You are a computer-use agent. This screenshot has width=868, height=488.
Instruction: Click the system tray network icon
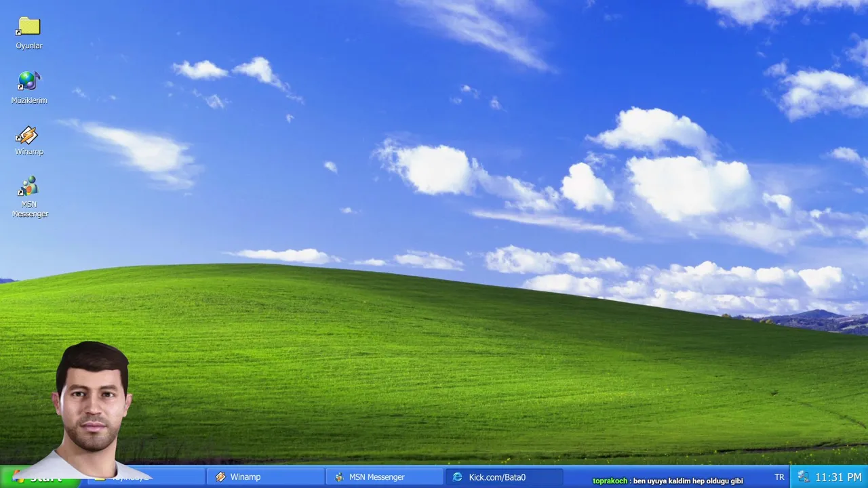click(803, 477)
